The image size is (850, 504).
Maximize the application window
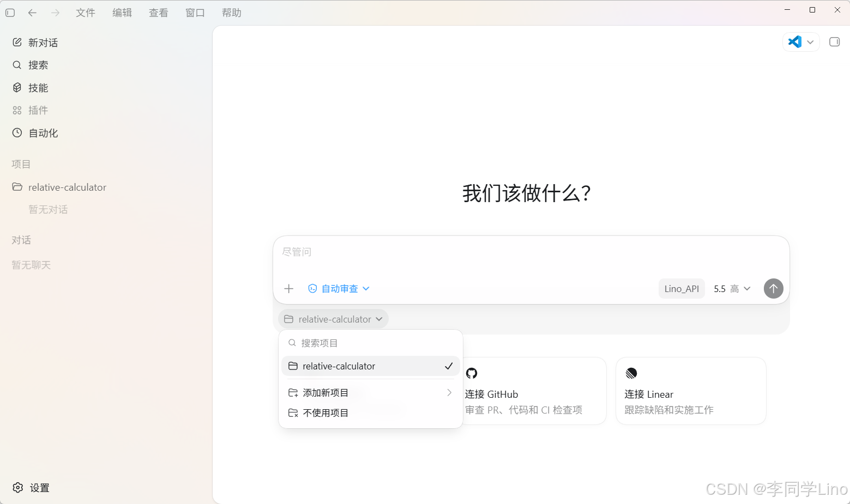pyautogui.click(x=812, y=10)
